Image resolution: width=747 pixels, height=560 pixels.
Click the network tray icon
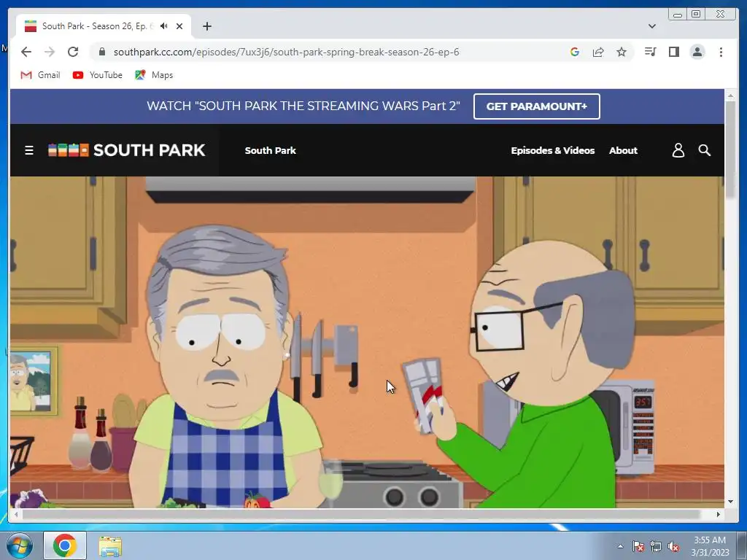[x=656, y=546]
